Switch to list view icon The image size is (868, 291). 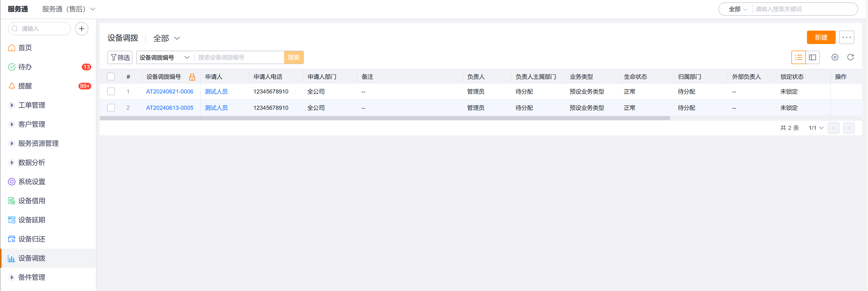tap(798, 58)
